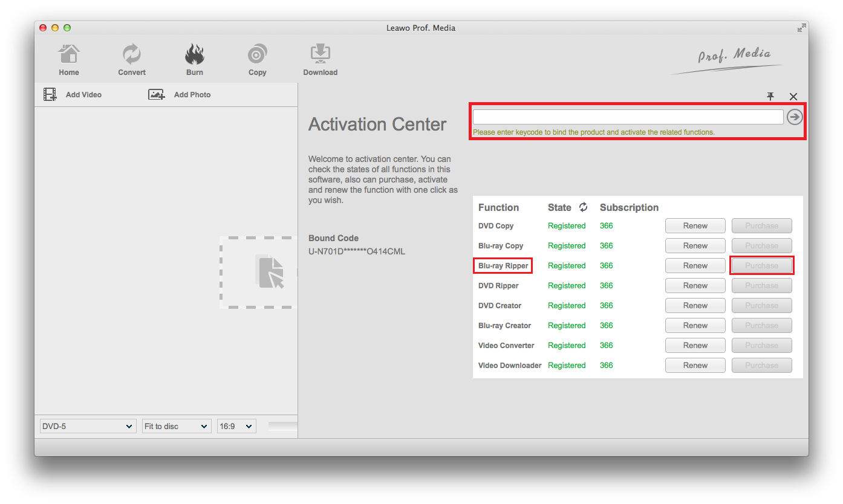Submit keycode with the arrow button
The width and height of the screenshot is (843, 504).
(795, 117)
